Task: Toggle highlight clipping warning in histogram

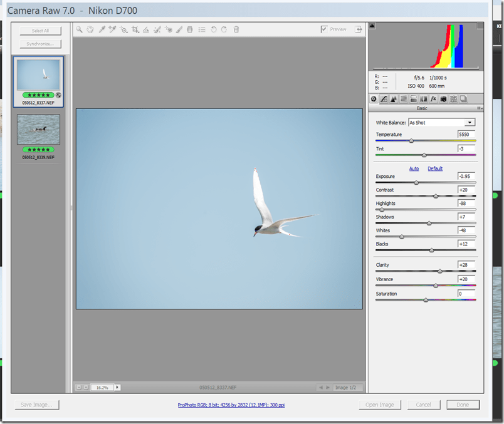Action: pyautogui.click(x=480, y=26)
